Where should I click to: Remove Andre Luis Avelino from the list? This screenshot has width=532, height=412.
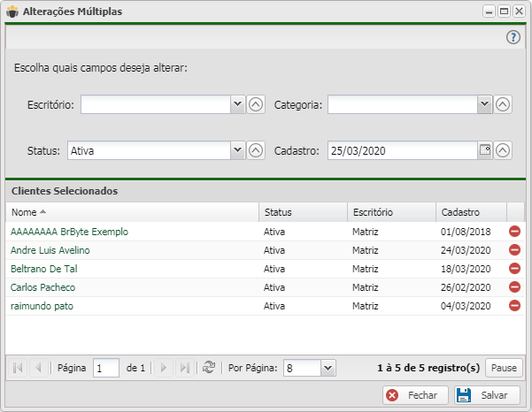514,250
